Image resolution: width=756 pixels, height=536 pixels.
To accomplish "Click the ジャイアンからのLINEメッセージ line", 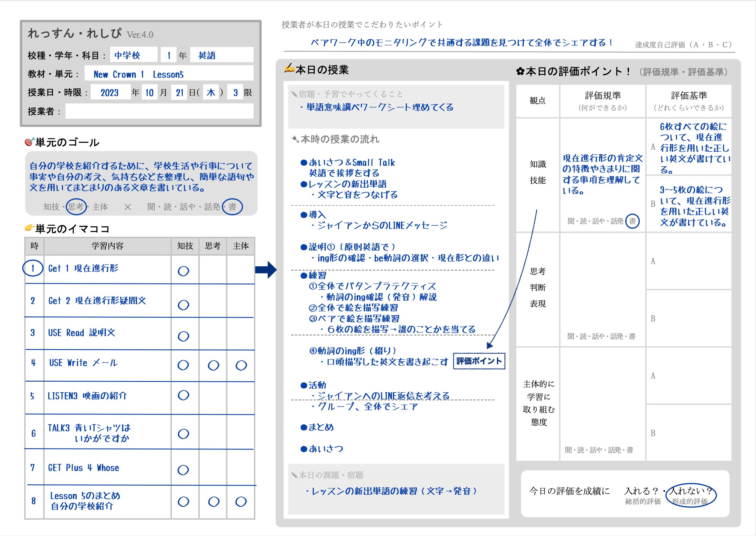I will [379, 225].
